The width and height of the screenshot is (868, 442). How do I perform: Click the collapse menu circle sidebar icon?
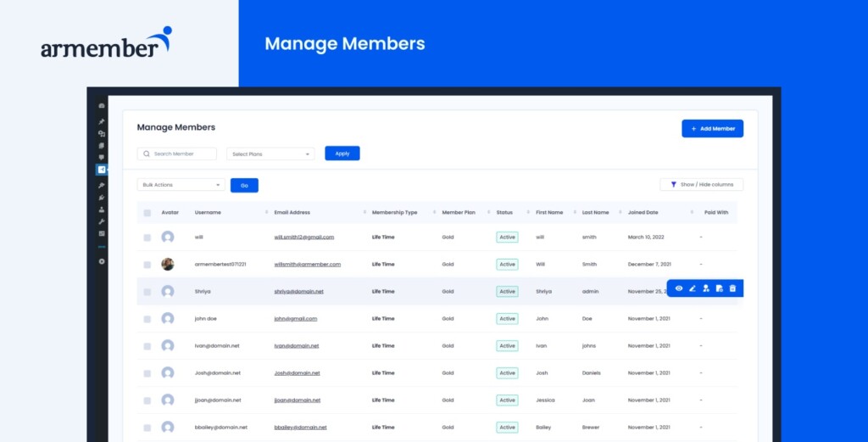(102, 261)
